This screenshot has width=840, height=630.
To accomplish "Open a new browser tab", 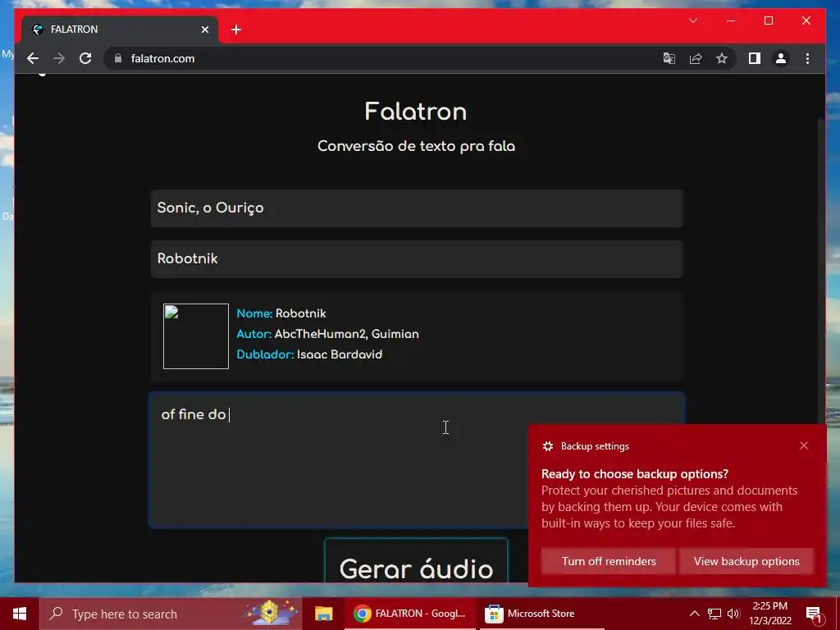I will (236, 30).
